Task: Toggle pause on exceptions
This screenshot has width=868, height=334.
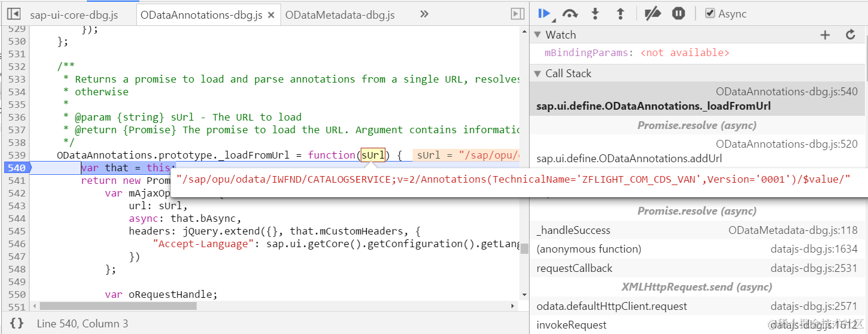Action: pos(679,13)
